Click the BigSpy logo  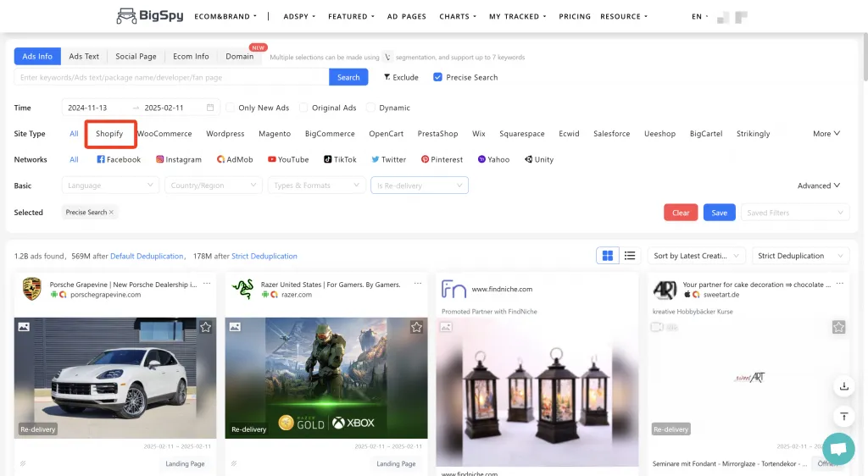coord(149,15)
